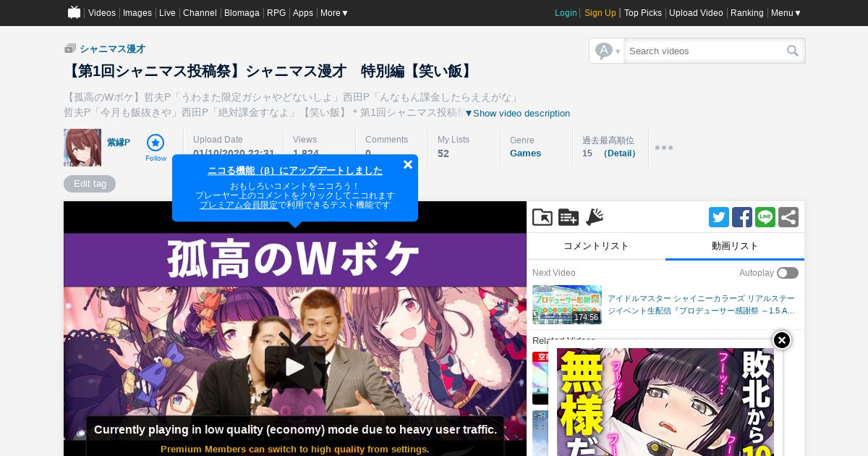The width and height of the screenshot is (868, 456).
Task: Click the Sign Up link
Action: [x=600, y=13]
